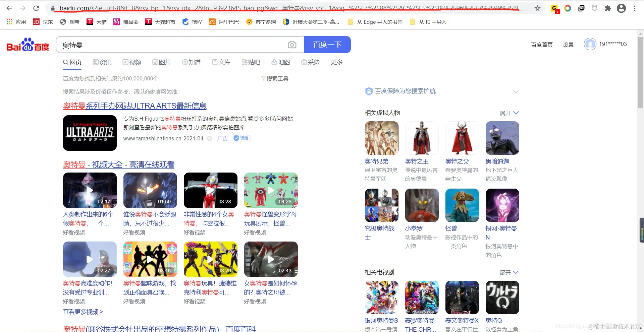644x332 pixels.
Task: Open the Chrome profile avatar icon
Action: point(621,8)
